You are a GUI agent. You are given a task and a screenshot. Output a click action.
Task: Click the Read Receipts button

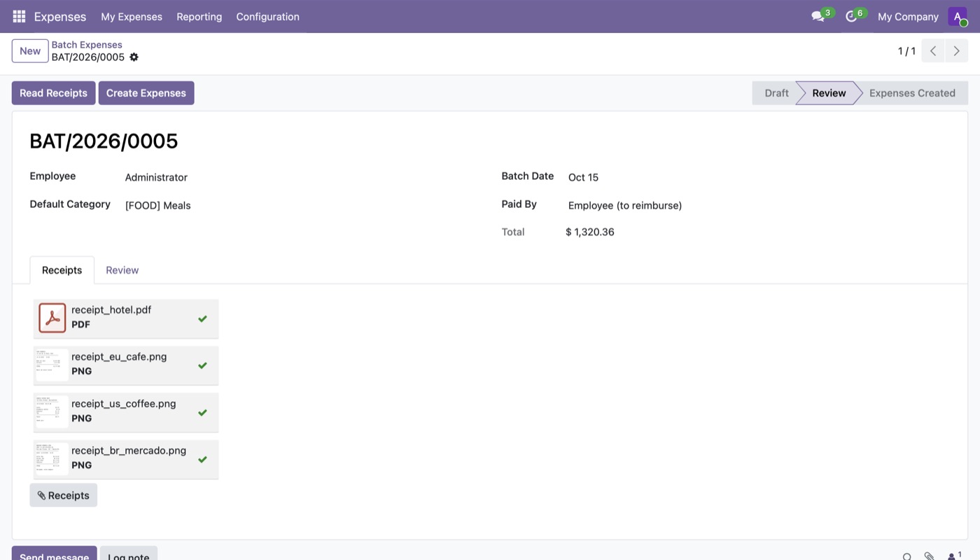pos(53,93)
